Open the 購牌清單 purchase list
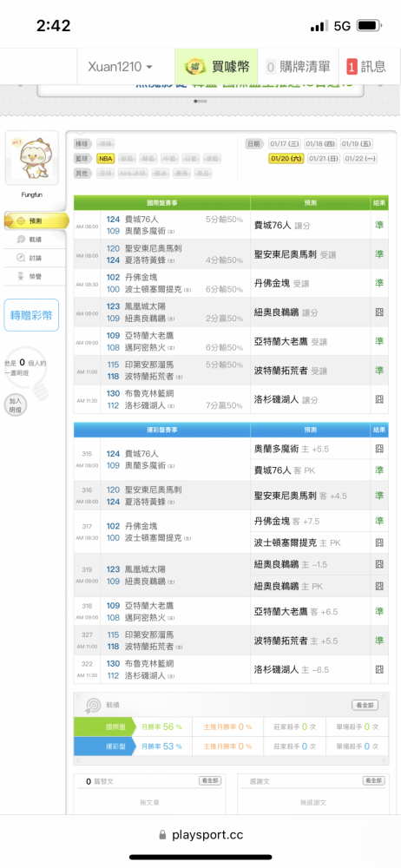Image resolution: width=401 pixels, height=868 pixels. click(299, 67)
